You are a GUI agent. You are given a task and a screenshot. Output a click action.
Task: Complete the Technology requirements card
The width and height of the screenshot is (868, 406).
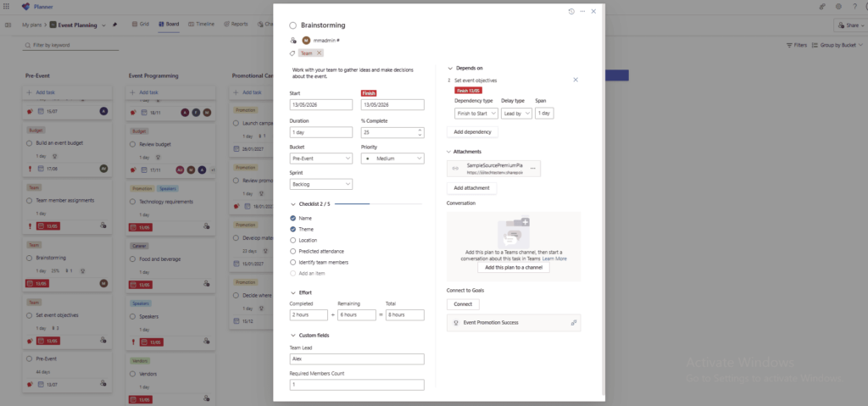(x=132, y=202)
